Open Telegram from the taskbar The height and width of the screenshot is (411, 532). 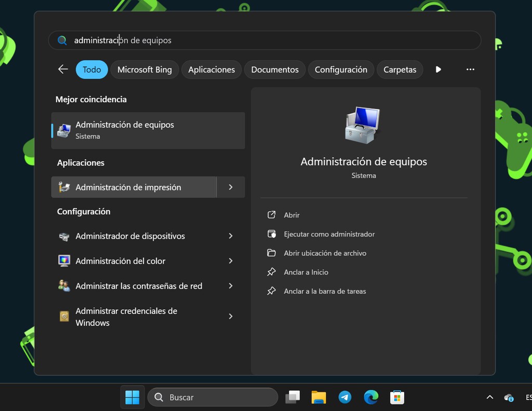[344, 397]
